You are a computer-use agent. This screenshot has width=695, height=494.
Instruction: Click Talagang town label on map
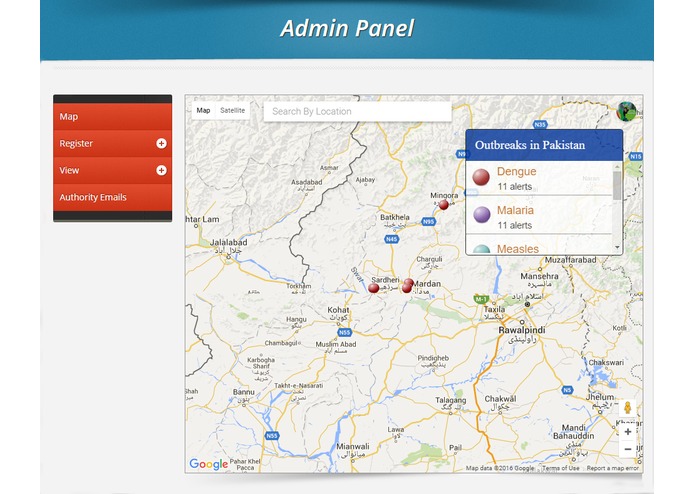pos(451,400)
